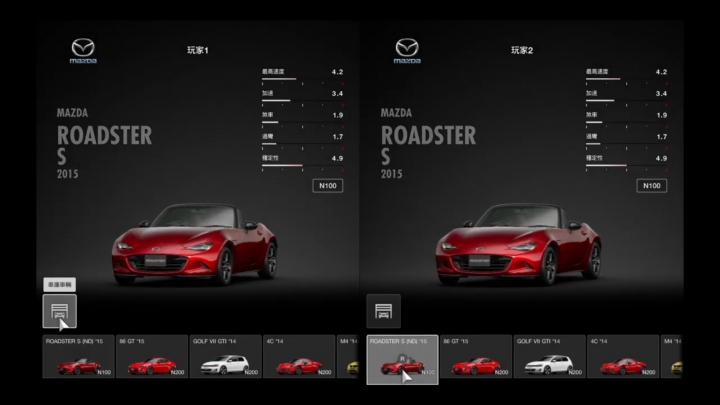Screen dimensions: 720x405
Task: Select Player 1 Golf VII GTI '14 thumbnail
Action: 225,357
